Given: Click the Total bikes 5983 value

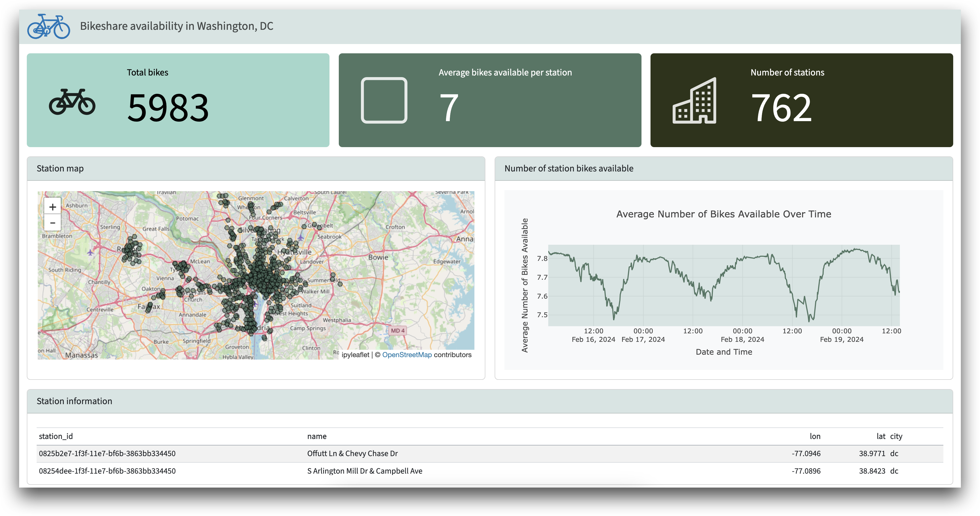Looking at the screenshot, I should pos(168,108).
